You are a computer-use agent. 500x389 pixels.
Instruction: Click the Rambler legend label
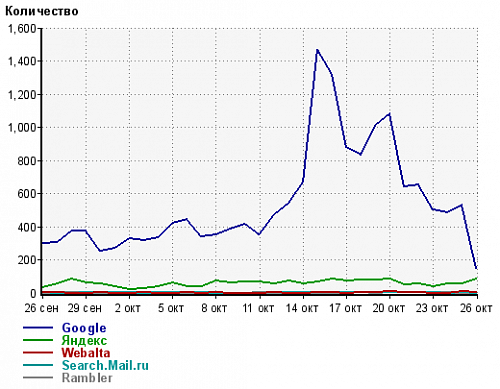[x=87, y=378]
